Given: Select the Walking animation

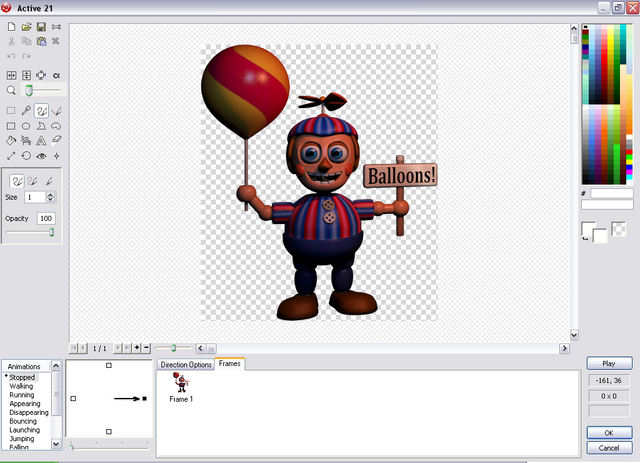Looking at the screenshot, I should 21,386.
